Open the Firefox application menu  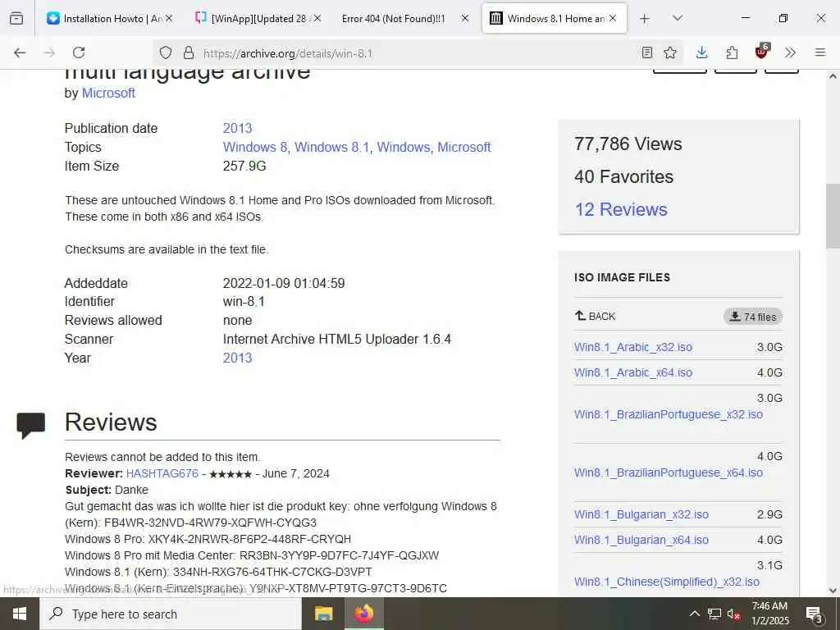click(x=819, y=52)
